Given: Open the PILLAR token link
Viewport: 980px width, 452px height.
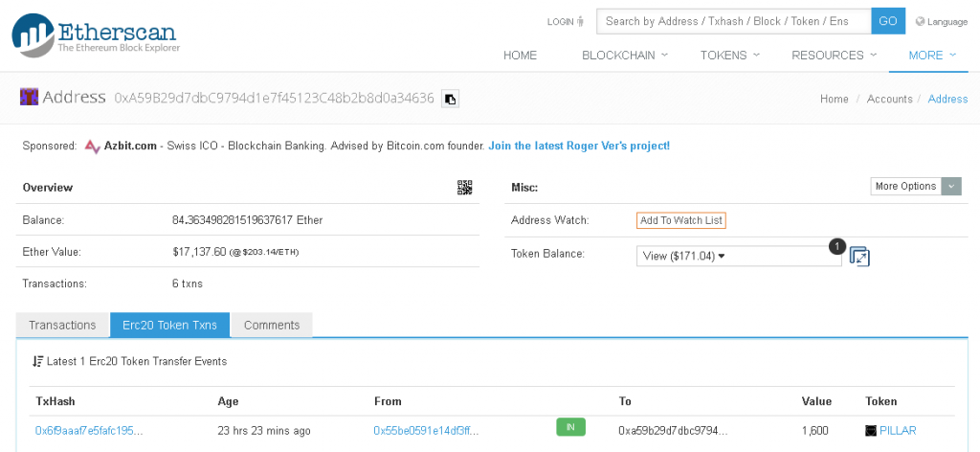Looking at the screenshot, I should click(898, 431).
